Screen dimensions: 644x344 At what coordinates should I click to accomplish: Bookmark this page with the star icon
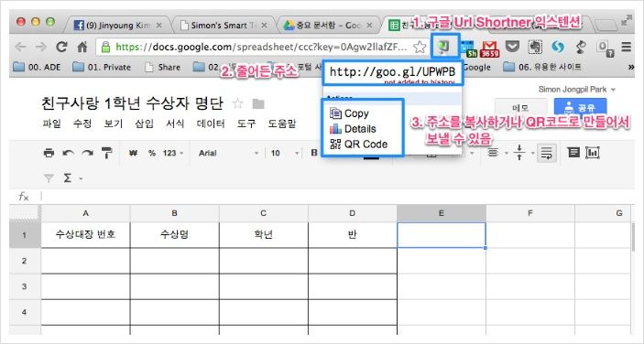click(x=420, y=47)
